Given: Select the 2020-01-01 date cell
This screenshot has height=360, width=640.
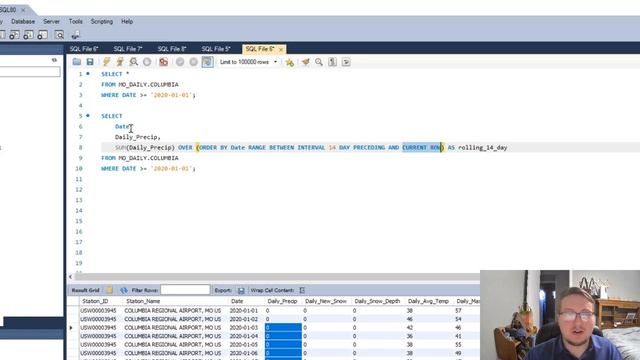Looking at the screenshot, I should pyautogui.click(x=244, y=311).
